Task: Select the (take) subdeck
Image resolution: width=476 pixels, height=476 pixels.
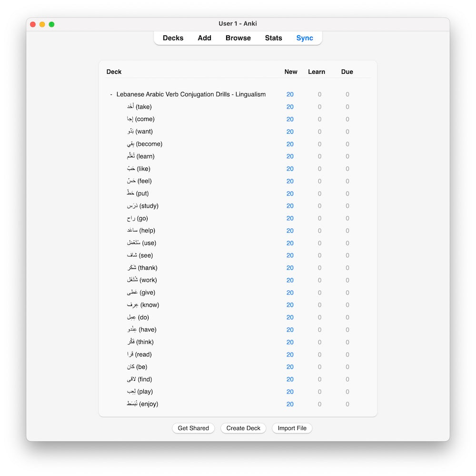Action: tap(139, 107)
